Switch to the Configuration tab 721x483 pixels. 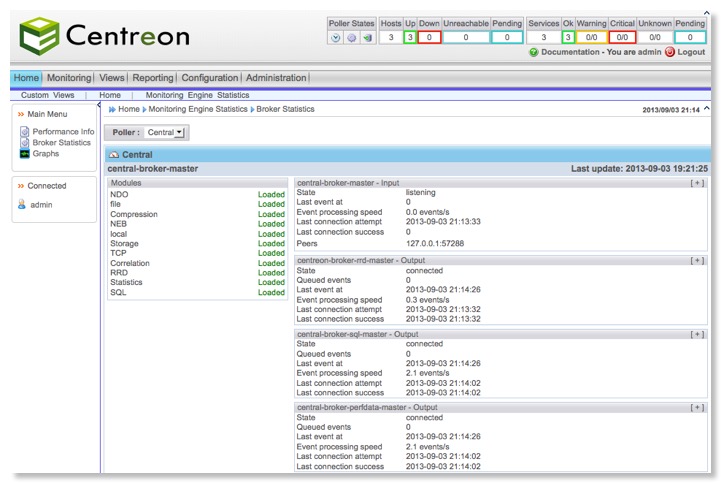210,78
